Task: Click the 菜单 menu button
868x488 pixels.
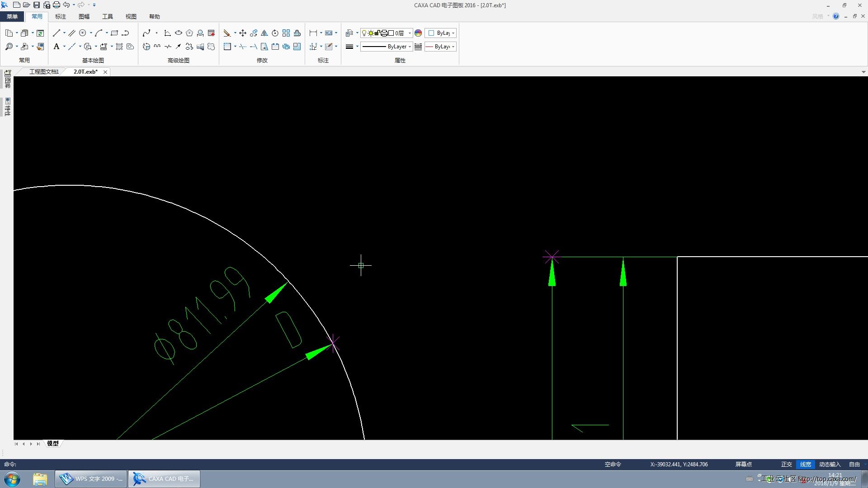Action: tap(12, 17)
